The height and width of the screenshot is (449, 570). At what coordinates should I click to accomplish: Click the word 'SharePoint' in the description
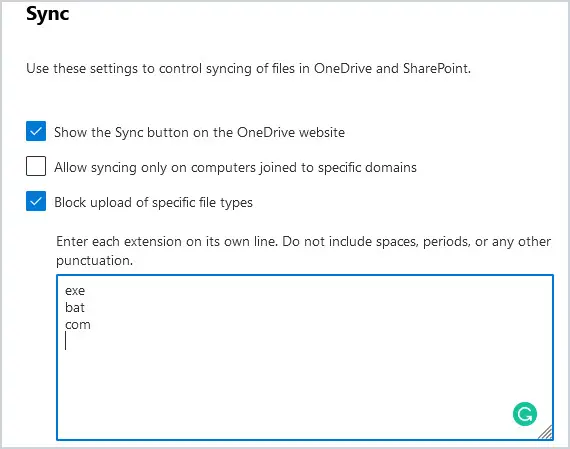click(x=437, y=68)
